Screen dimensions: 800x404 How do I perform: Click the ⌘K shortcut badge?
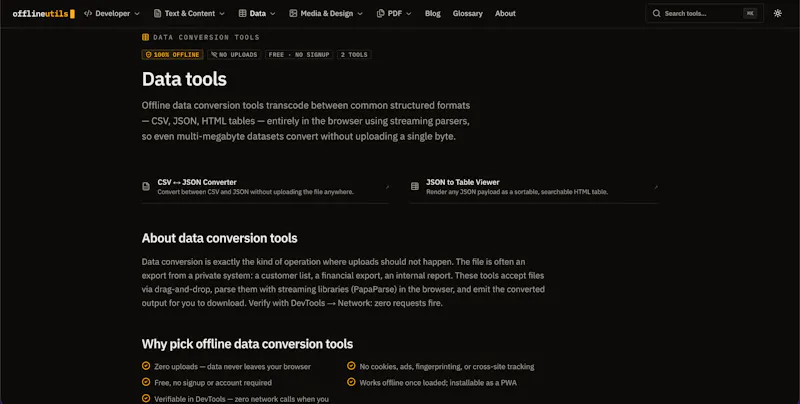749,14
